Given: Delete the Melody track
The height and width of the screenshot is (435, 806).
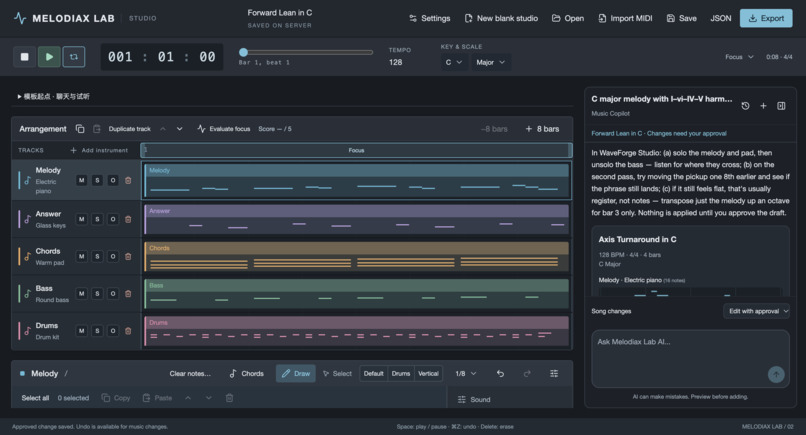Looking at the screenshot, I should coord(128,180).
